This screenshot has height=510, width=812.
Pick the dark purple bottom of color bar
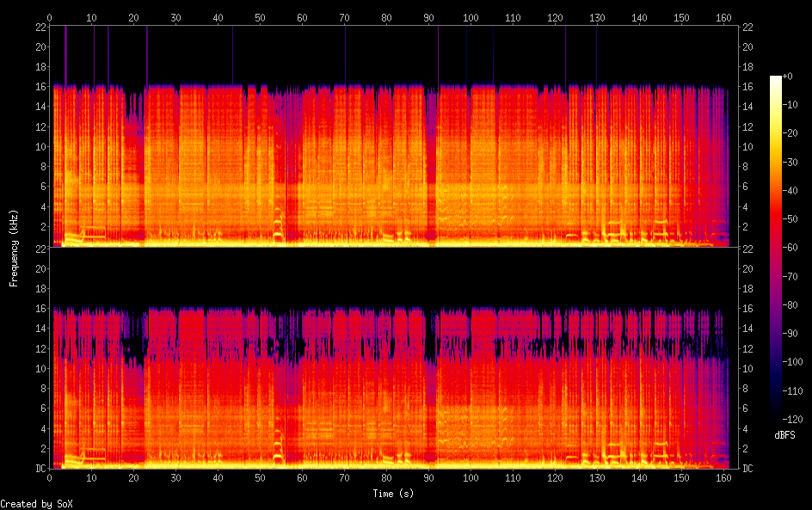tap(776, 415)
